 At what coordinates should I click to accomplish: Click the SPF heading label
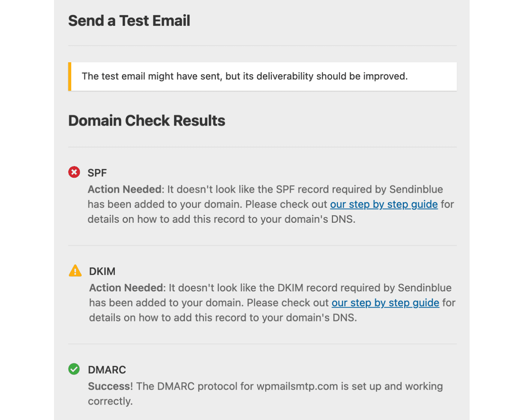(97, 173)
